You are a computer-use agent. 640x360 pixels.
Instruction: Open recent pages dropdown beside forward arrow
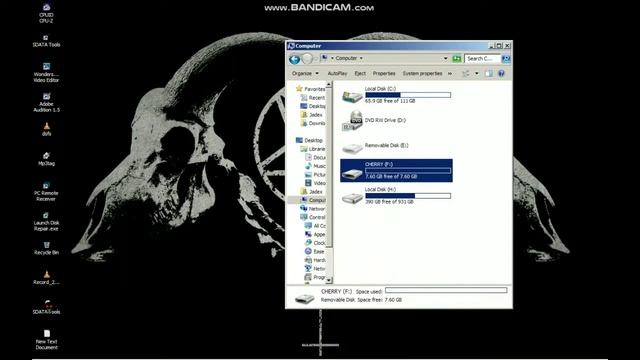(316, 59)
